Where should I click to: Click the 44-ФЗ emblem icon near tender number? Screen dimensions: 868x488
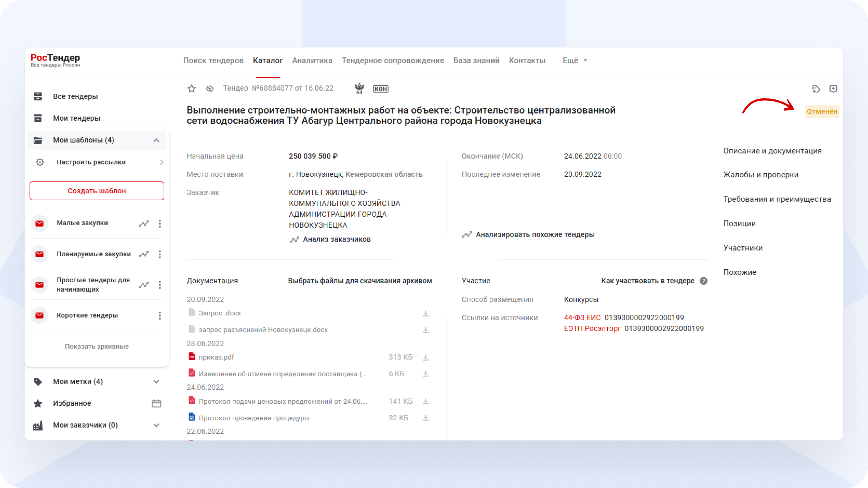tap(359, 89)
